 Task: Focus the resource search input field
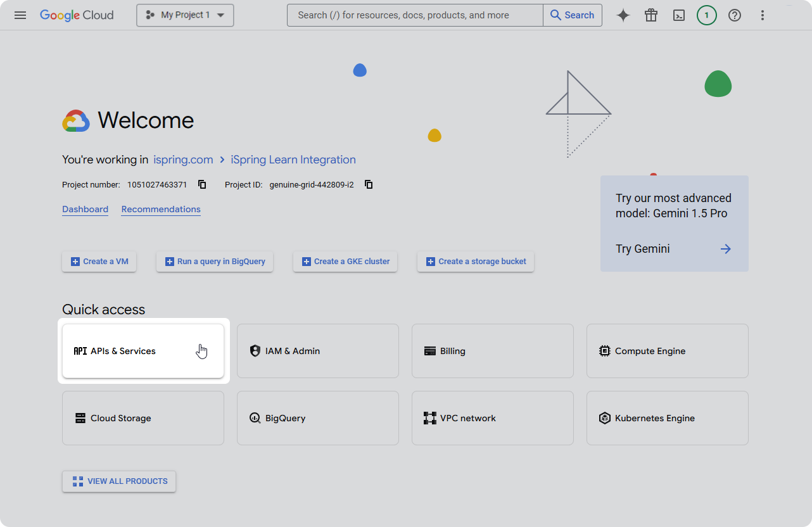[415, 15]
